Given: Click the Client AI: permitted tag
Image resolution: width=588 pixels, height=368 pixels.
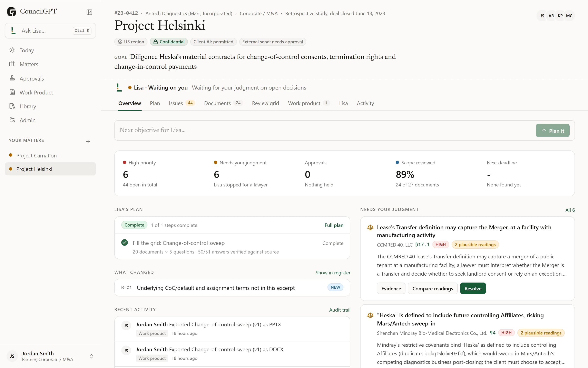Looking at the screenshot, I should point(213,42).
